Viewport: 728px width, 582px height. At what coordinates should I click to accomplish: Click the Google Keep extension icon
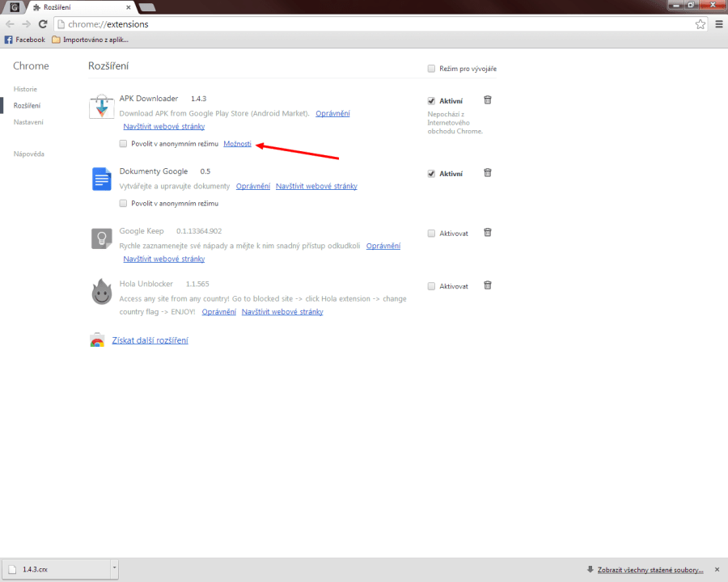tap(102, 238)
